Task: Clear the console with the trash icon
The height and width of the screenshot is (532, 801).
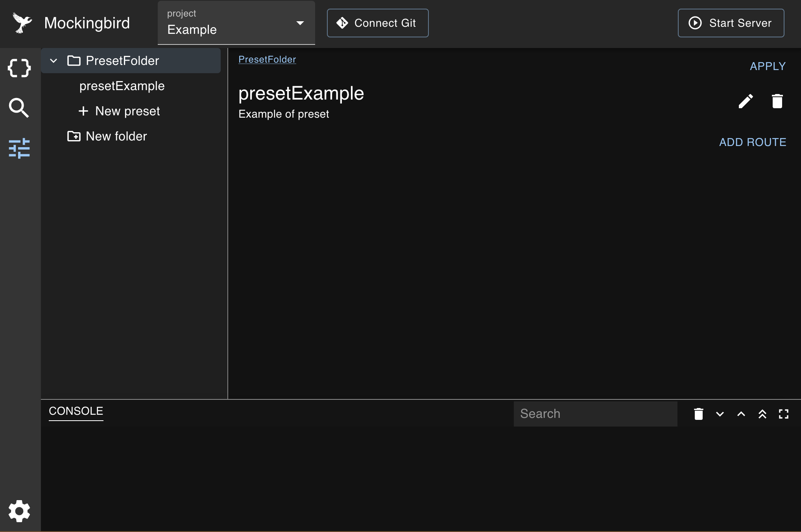Action: point(699,414)
